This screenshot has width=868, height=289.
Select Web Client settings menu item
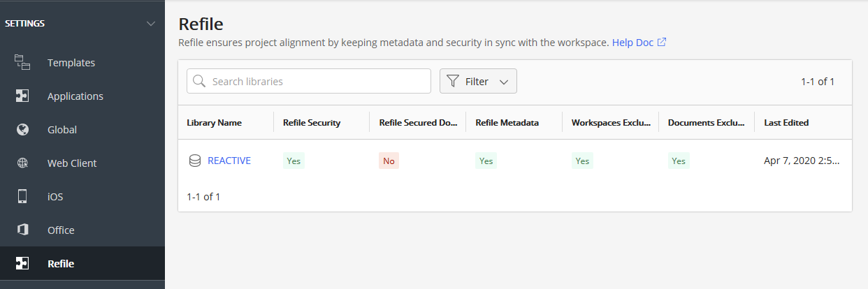pyautogui.click(x=72, y=163)
